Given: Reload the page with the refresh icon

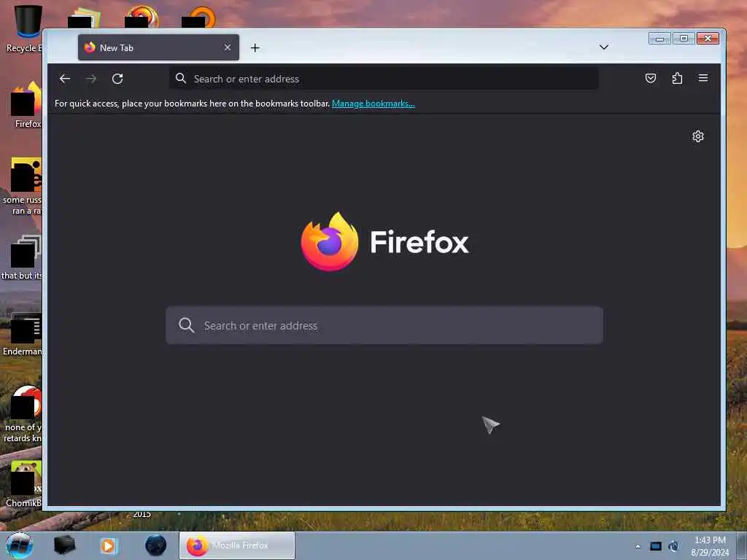Looking at the screenshot, I should pos(117,79).
